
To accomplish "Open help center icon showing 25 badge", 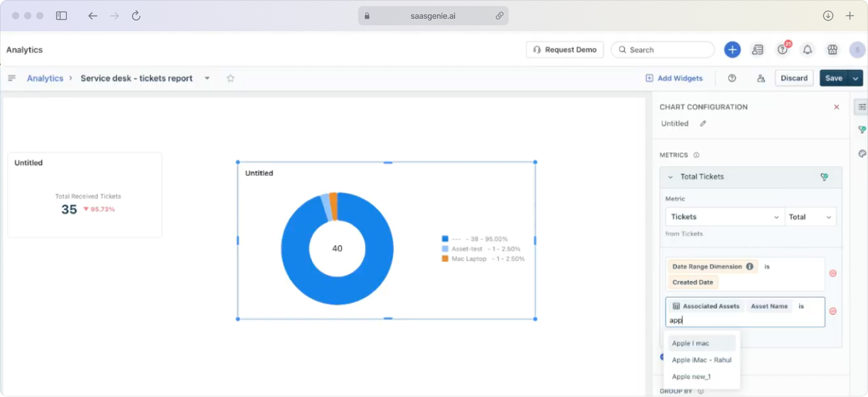I will click(782, 49).
